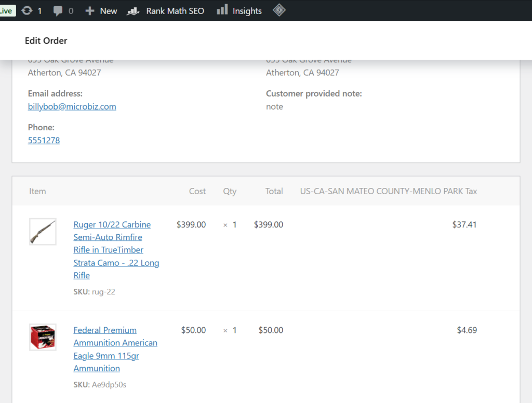Click the Rank Math SEO chart icon
The image size is (532, 403).
click(x=133, y=11)
